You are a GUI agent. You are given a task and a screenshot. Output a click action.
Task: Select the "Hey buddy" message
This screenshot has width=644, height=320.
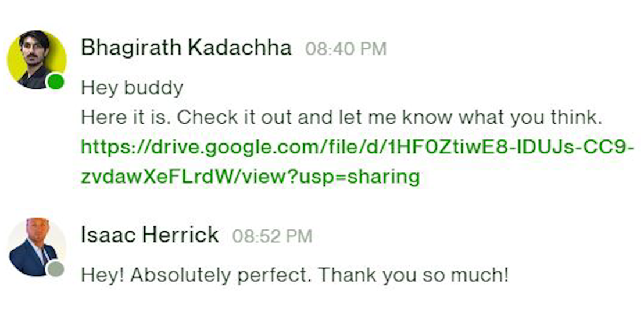tap(132, 88)
